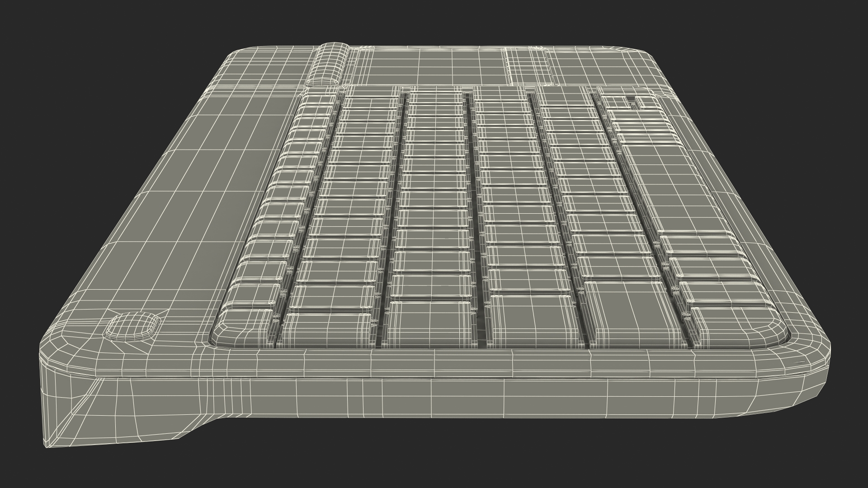This screenshot has height=488, width=868.
Task: Click the cylindrical roller knob at top
Action: coord(328,64)
